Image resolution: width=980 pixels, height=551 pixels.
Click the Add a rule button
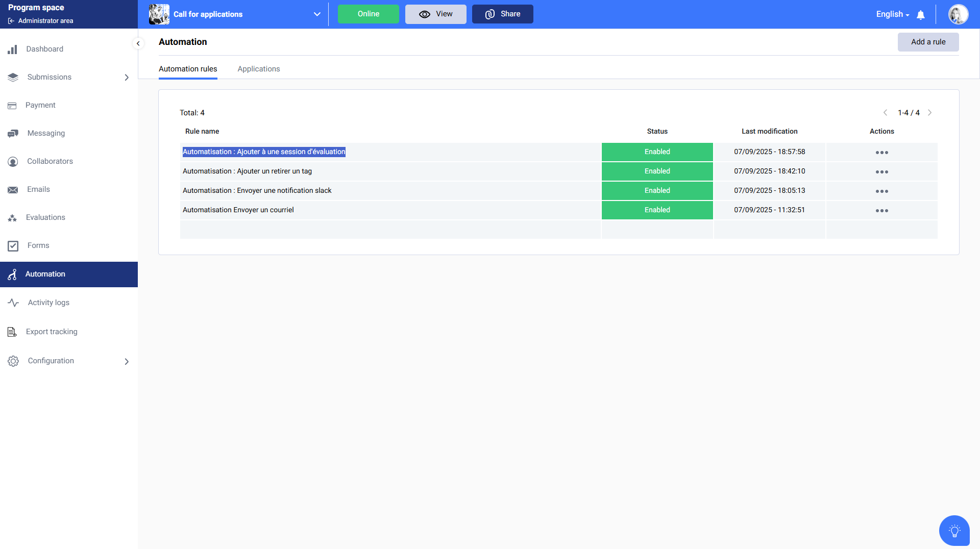[x=928, y=42]
